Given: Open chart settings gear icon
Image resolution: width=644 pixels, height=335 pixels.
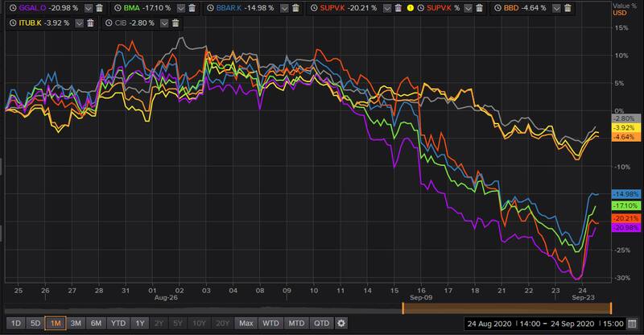Looking at the screenshot, I should click(341, 324).
